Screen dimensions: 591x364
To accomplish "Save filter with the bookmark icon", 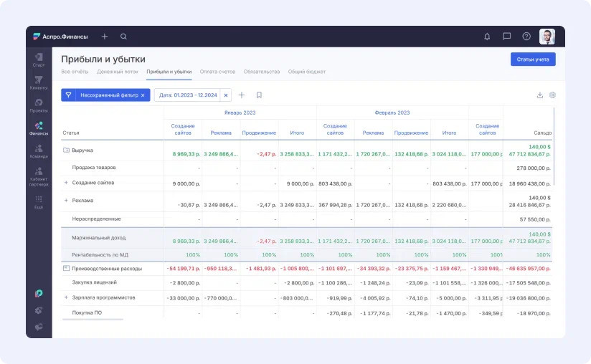I will [x=259, y=95].
